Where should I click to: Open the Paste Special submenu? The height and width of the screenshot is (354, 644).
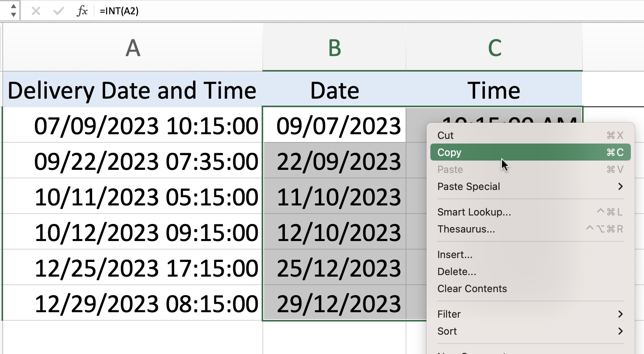point(530,186)
